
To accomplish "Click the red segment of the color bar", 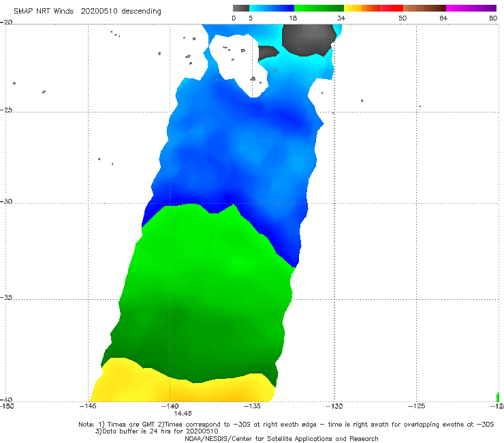I will click(x=391, y=8).
